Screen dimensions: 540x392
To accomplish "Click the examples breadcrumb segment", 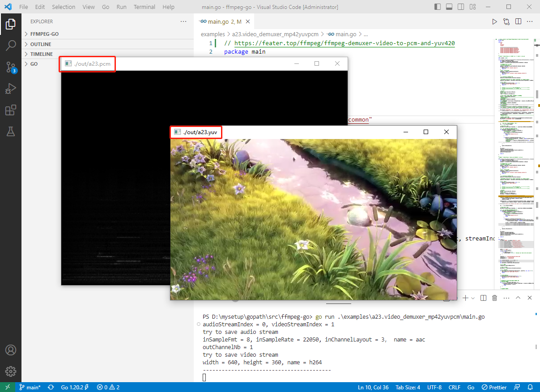I will 213,34.
